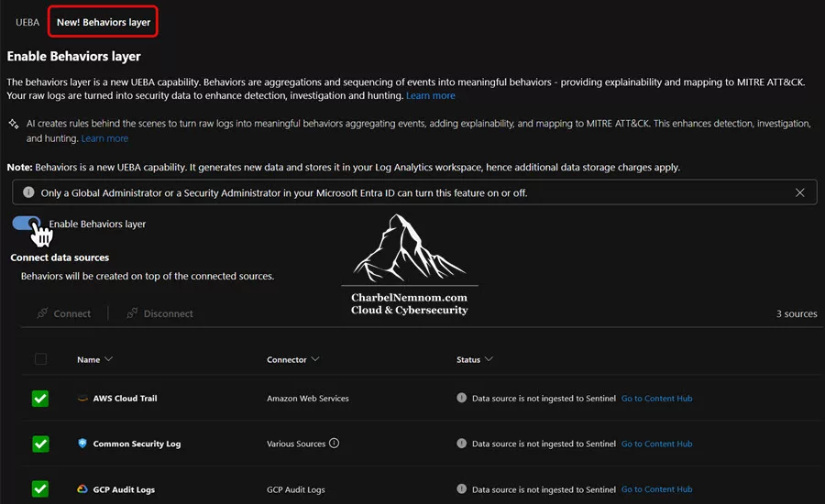The image size is (825, 504).
Task: Click the info icon in the administrator banner
Action: pos(28,192)
